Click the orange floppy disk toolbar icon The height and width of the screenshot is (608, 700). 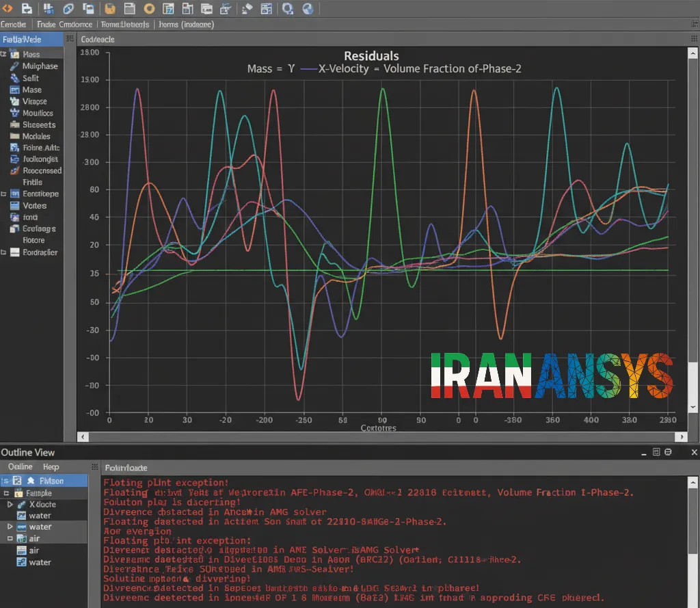point(110,8)
